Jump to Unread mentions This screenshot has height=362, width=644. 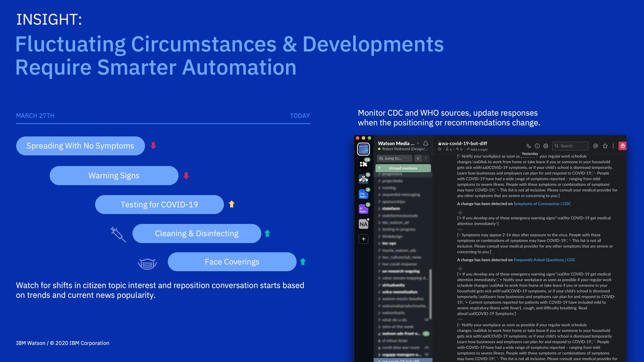(403, 168)
